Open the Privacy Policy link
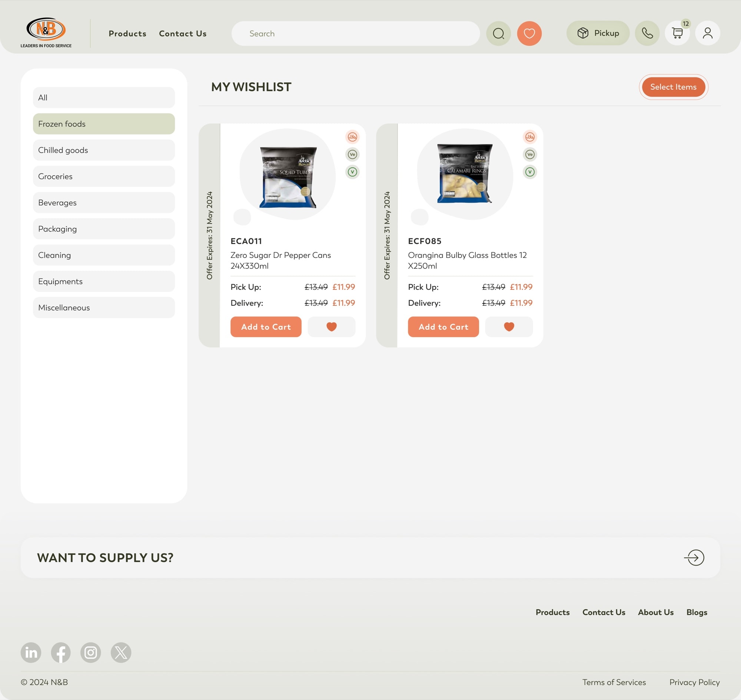Viewport: 741px width, 700px height. click(694, 682)
